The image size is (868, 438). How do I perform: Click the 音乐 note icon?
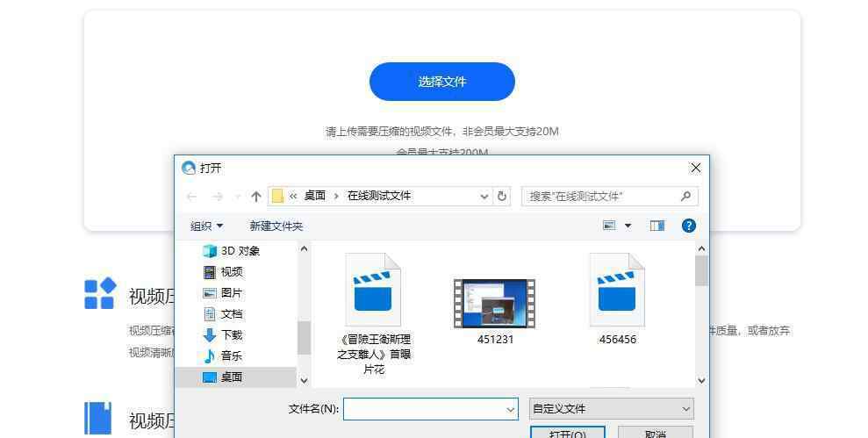pos(210,356)
